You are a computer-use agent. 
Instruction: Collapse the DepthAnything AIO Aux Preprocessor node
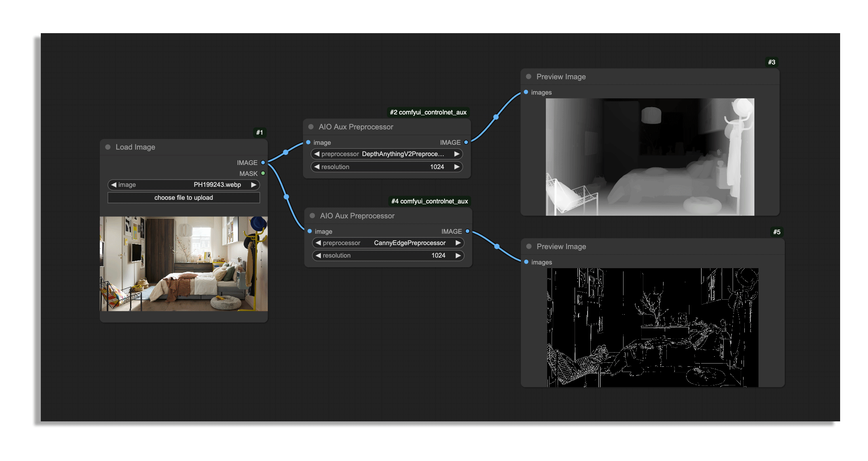tap(311, 127)
